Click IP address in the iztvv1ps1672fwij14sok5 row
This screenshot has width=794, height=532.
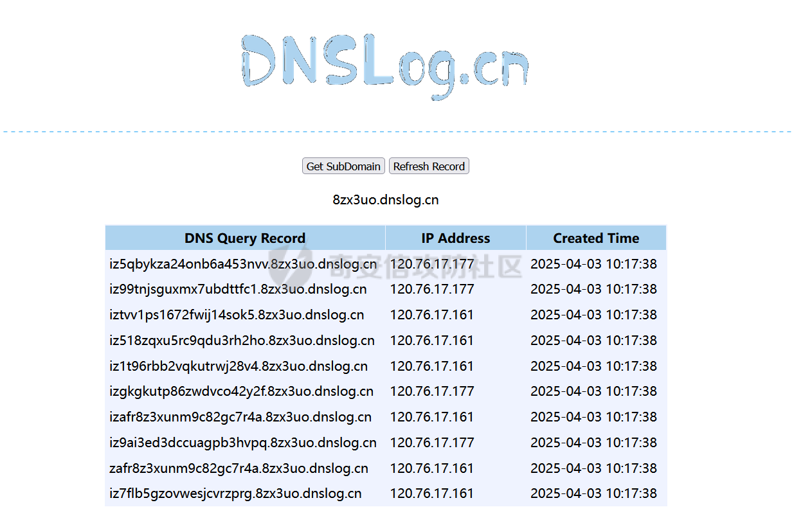(432, 315)
